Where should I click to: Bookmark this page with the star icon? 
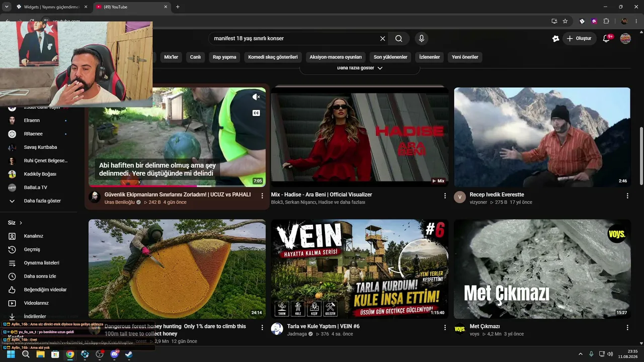pyautogui.click(x=565, y=21)
